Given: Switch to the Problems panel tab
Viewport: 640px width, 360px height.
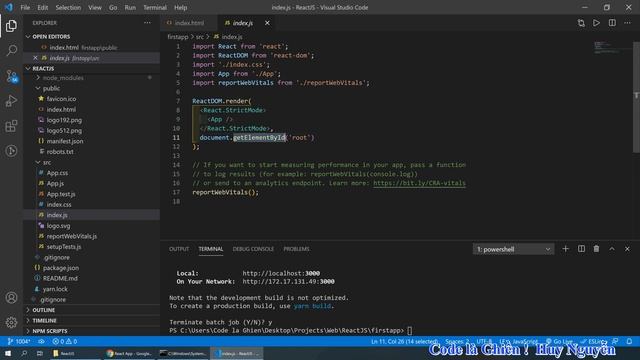Looking at the screenshot, I should [296, 249].
